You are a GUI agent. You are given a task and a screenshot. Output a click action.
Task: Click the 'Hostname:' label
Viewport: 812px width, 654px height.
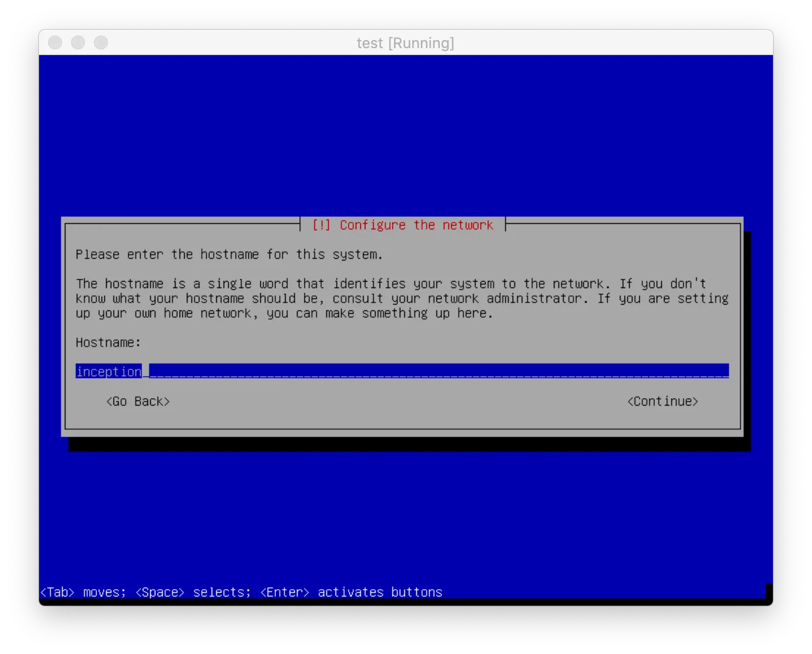(108, 342)
